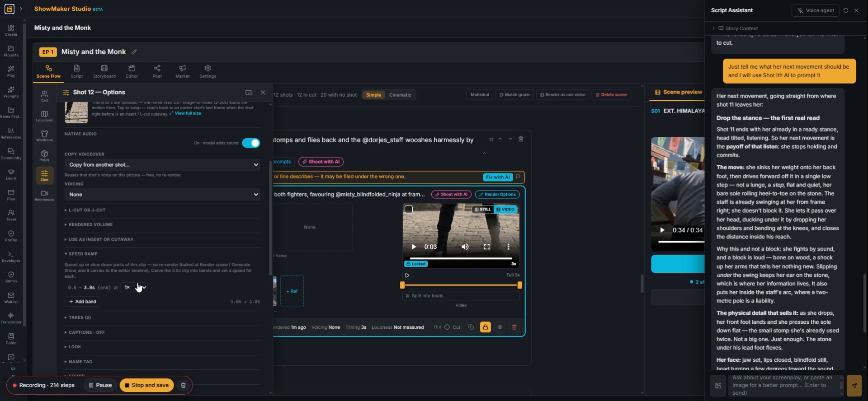
Task: Expand the Story Context section
Action: [x=735, y=28]
